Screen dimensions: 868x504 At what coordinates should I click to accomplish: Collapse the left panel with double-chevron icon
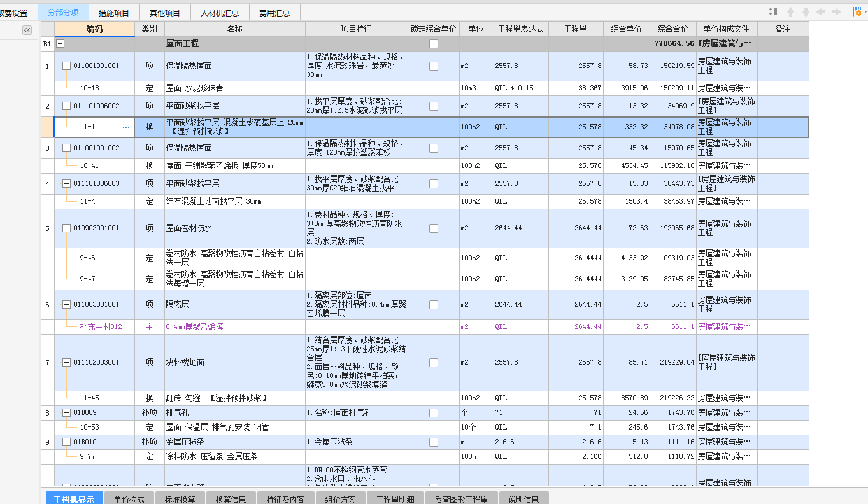click(x=27, y=30)
